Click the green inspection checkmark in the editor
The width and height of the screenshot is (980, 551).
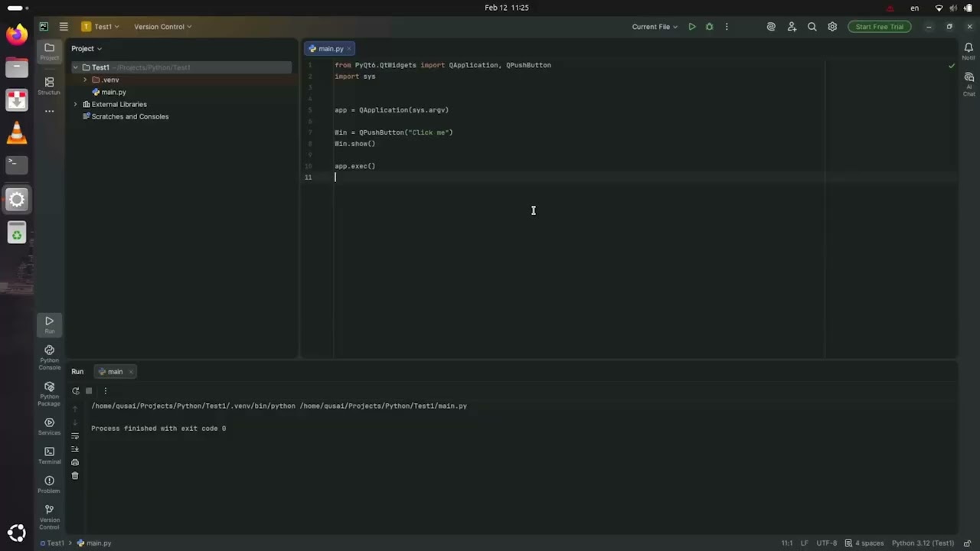tap(952, 66)
